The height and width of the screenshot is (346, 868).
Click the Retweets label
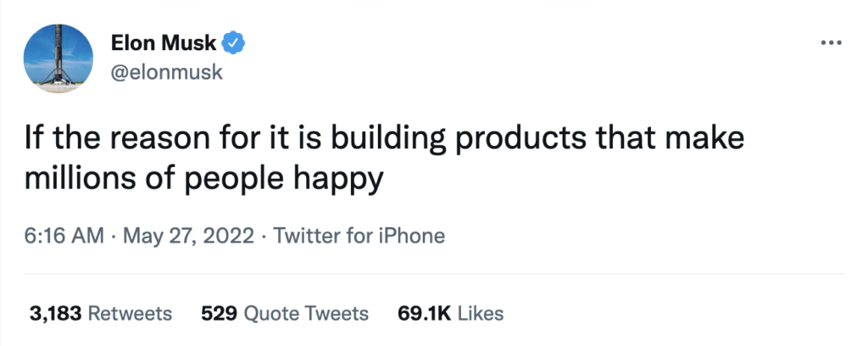tap(130, 314)
